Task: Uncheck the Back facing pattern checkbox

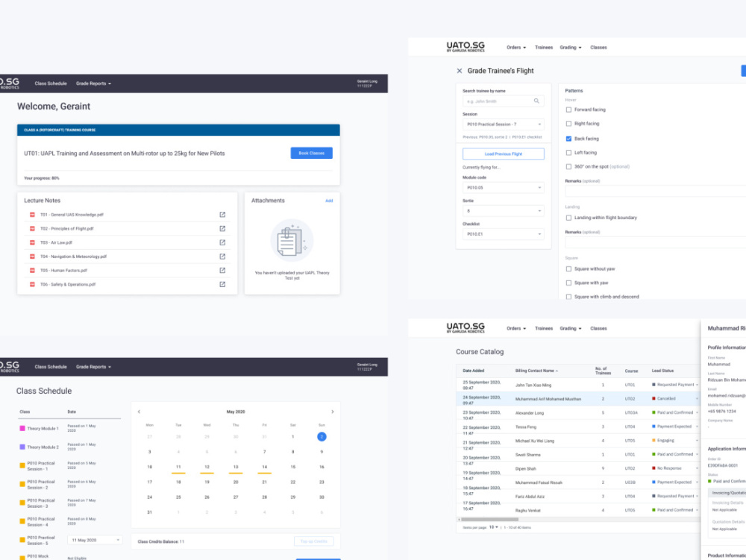Action: [x=568, y=139]
